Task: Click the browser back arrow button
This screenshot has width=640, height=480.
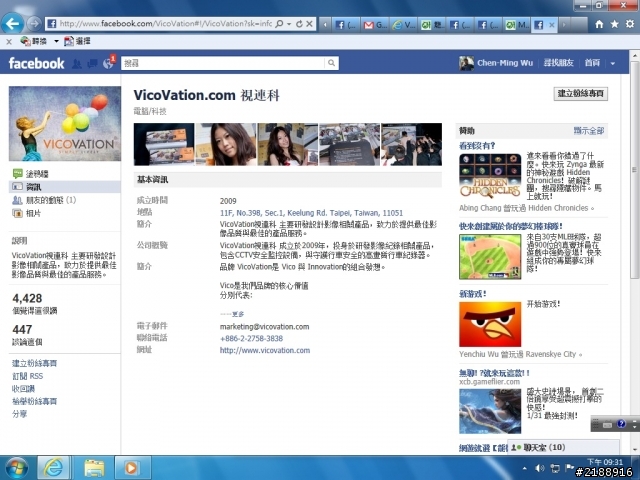Action: tap(12, 24)
